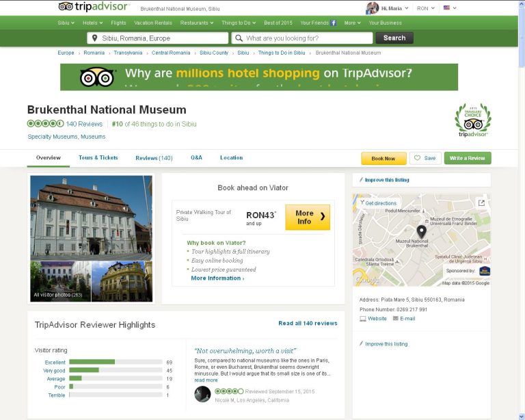The image size is (525, 420).
Task: Open Best of 2015 menu item
Action: coord(278,23)
